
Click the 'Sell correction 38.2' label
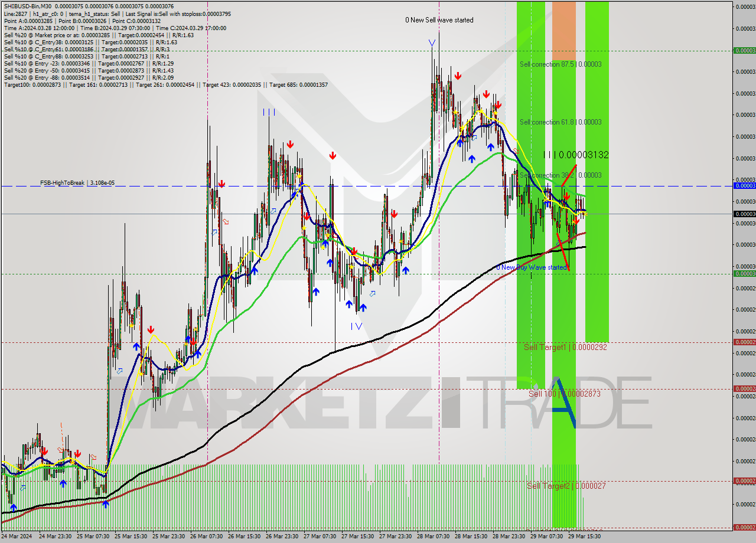pyautogui.click(x=561, y=175)
